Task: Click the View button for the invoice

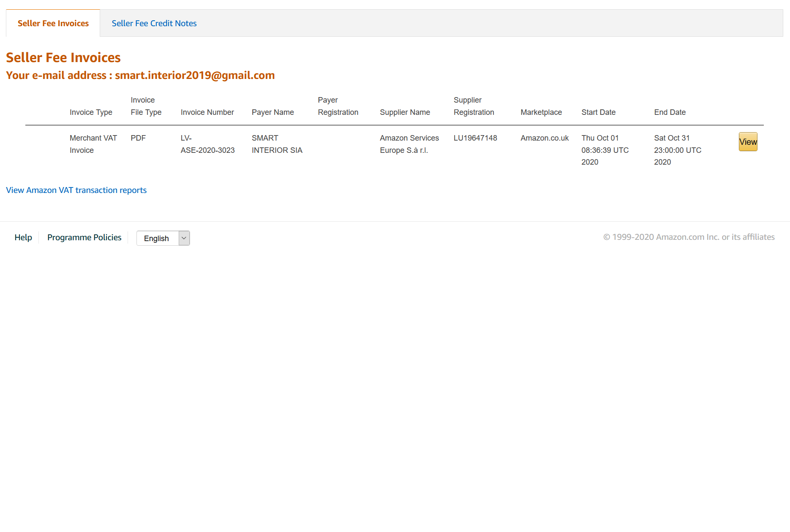Action: pos(747,141)
